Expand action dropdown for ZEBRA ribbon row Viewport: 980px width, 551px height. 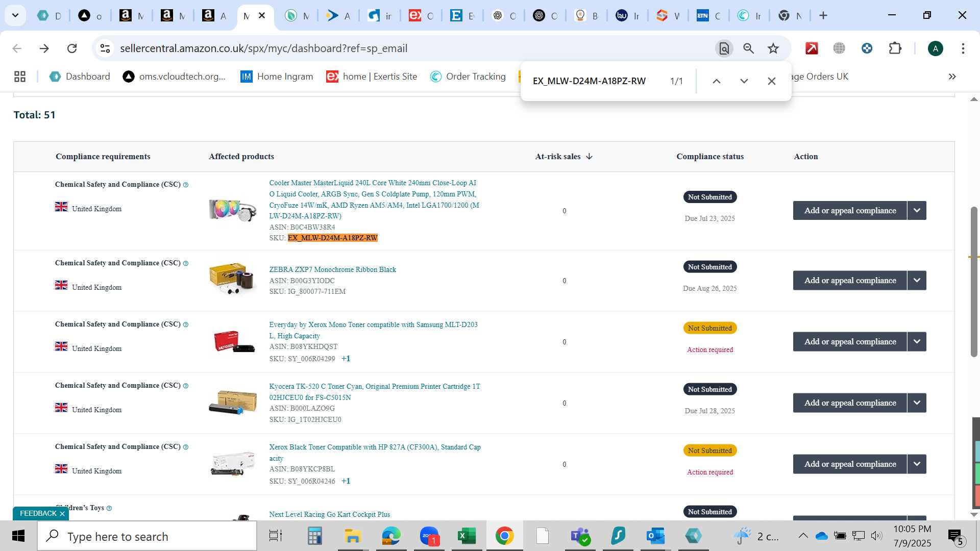point(917,280)
